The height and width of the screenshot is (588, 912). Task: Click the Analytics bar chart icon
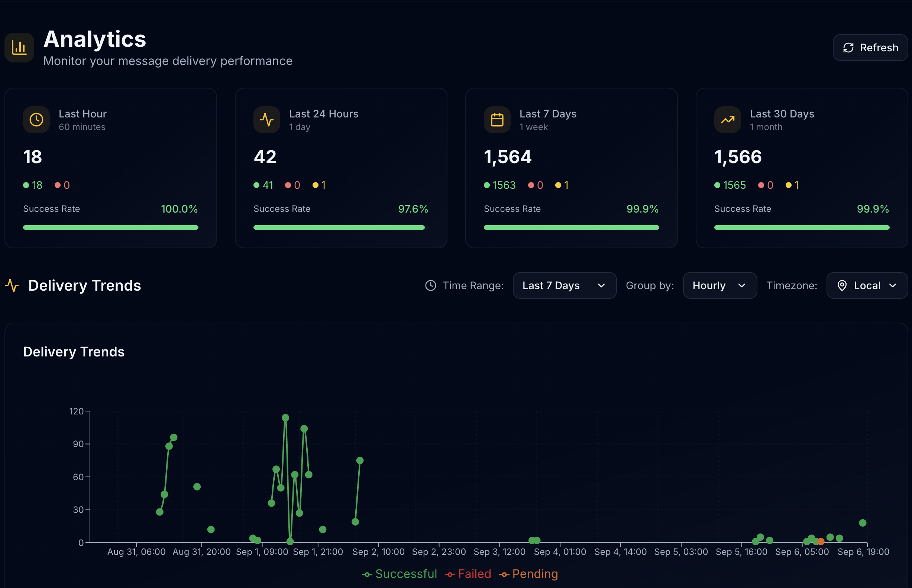coord(19,47)
